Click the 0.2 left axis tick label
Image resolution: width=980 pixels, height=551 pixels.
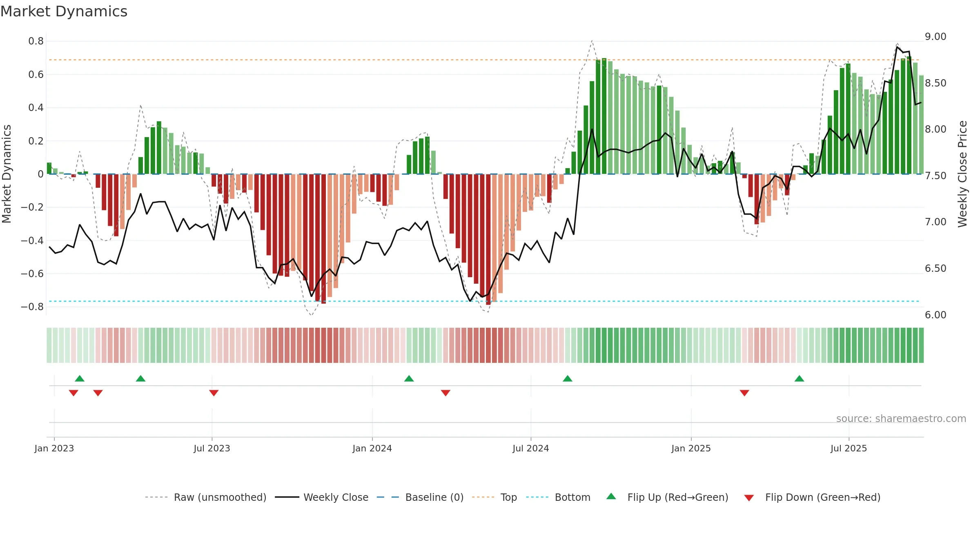tap(36, 141)
